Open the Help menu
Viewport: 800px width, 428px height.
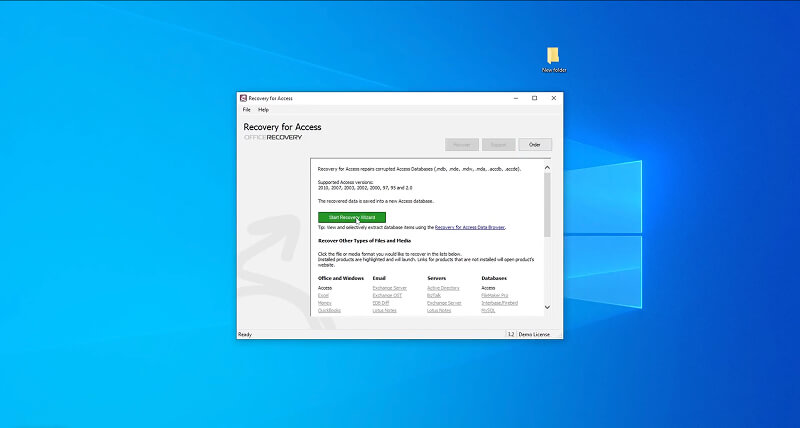coord(263,109)
